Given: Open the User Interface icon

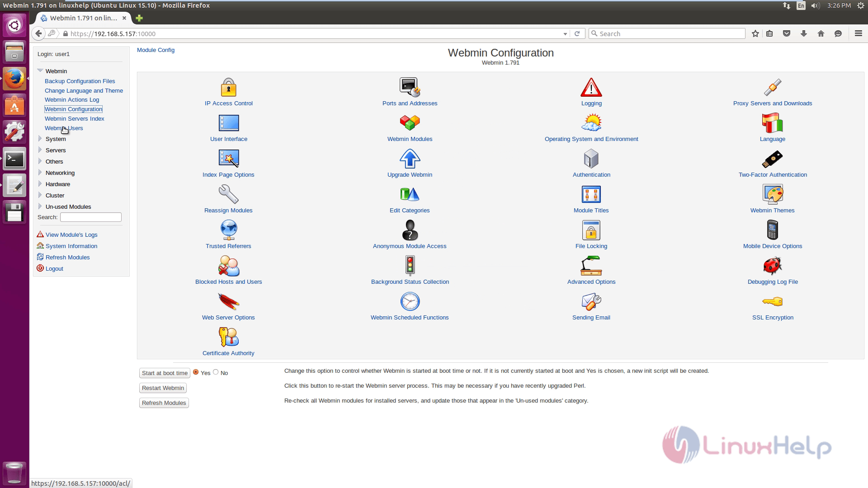Looking at the screenshot, I should point(228,123).
